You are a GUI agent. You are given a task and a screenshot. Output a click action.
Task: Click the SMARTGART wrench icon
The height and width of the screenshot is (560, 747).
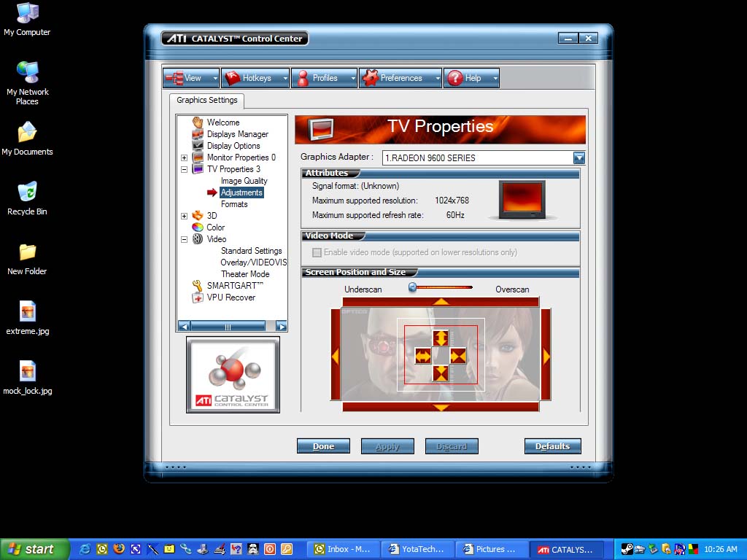197,286
